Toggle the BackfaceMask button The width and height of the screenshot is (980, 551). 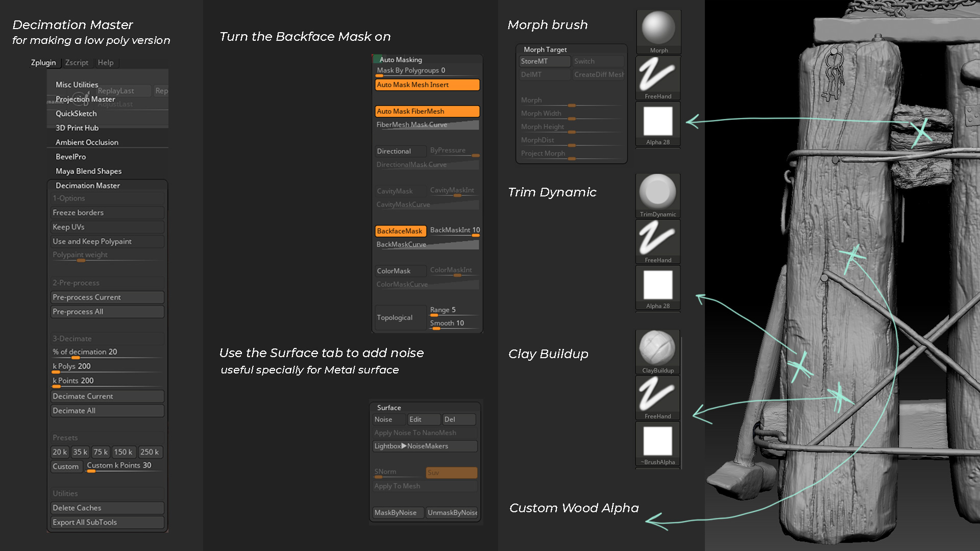[400, 231]
